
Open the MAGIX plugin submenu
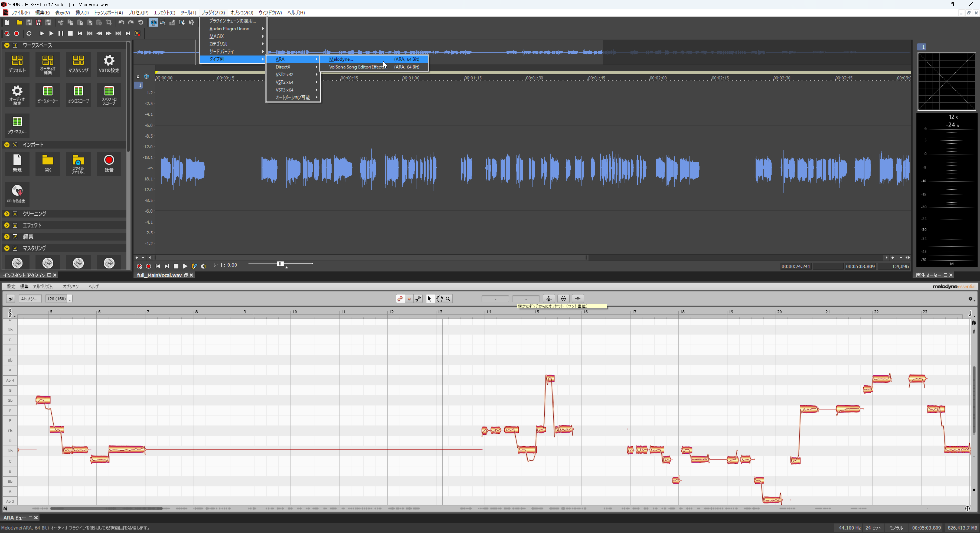pyautogui.click(x=233, y=36)
